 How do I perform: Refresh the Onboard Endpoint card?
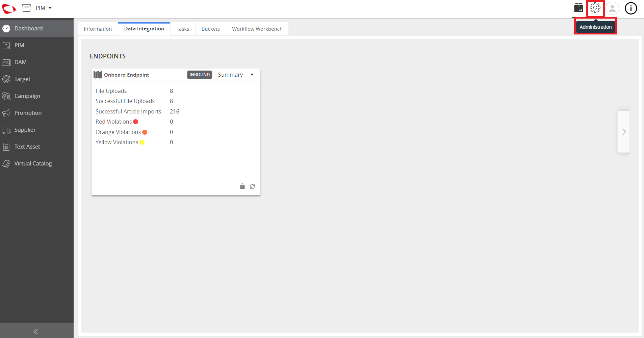252,186
